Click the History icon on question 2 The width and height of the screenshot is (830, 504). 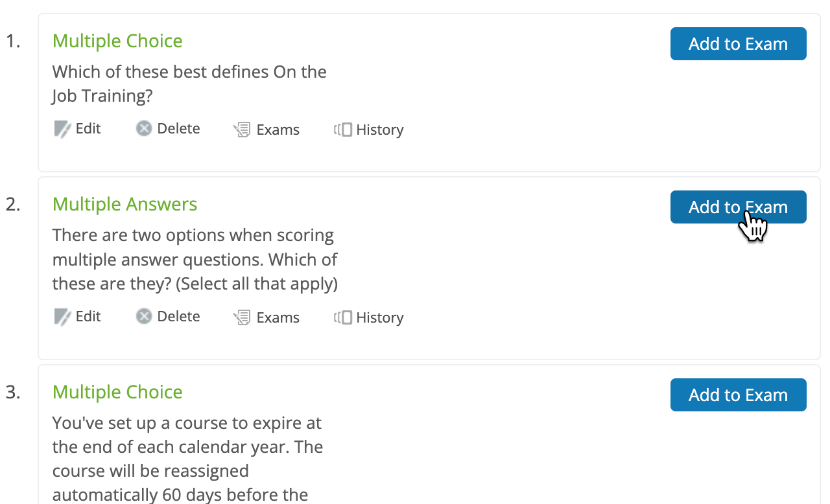342,317
